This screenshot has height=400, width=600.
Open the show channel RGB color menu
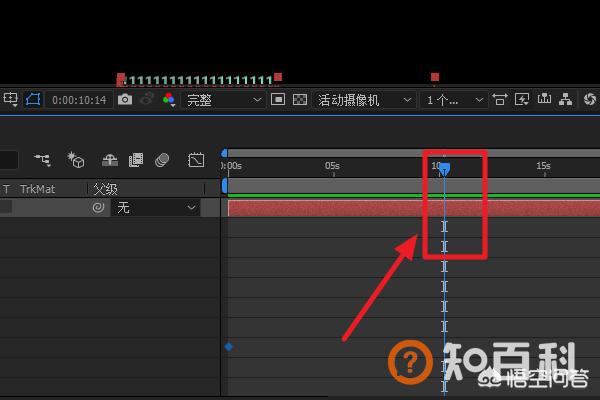pos(169,100)
